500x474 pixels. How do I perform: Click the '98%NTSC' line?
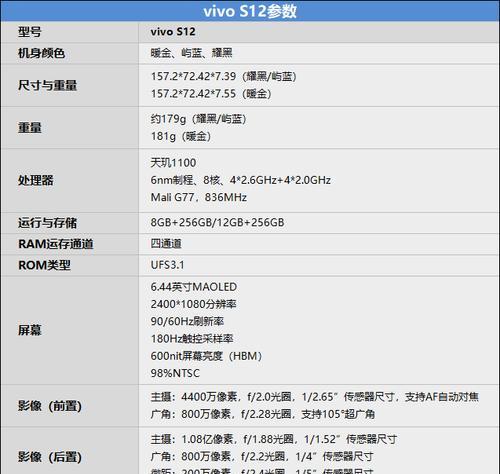coord(175,373)
